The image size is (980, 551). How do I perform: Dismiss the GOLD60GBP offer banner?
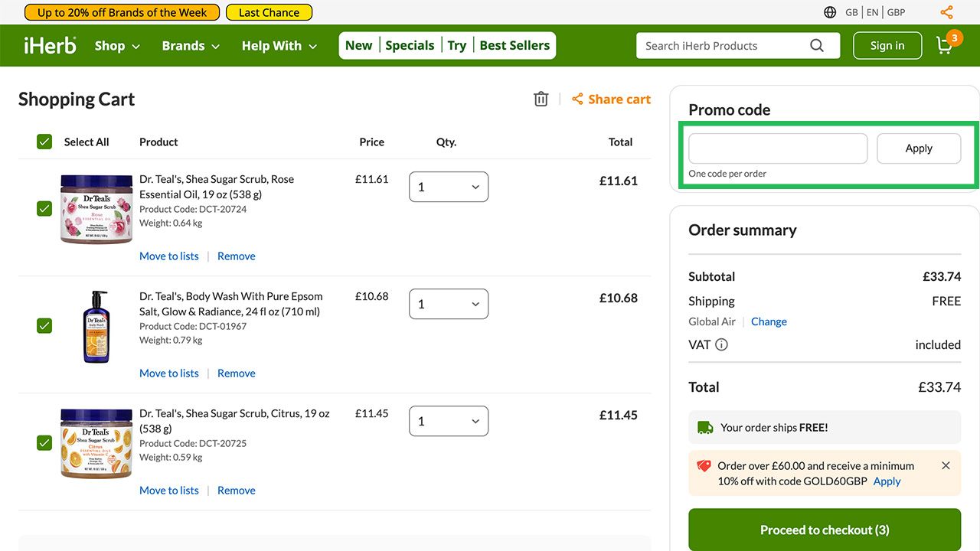(x=946, y=465)
